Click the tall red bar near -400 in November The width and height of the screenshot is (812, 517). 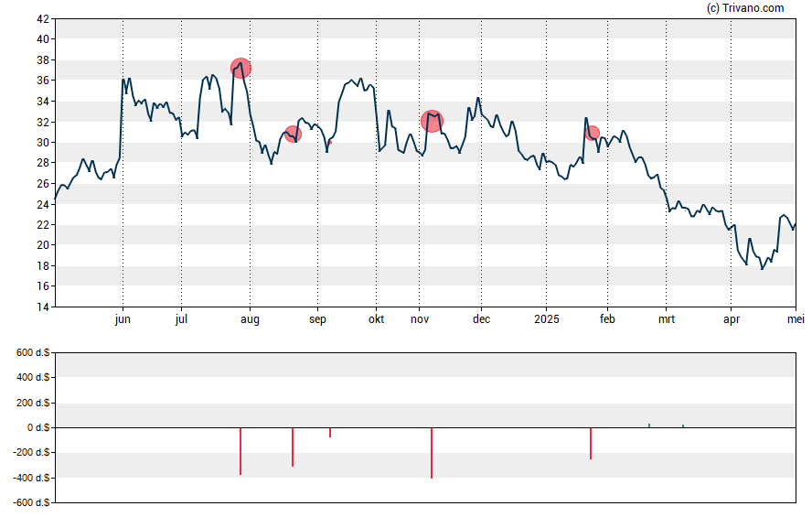pos(432,453)
